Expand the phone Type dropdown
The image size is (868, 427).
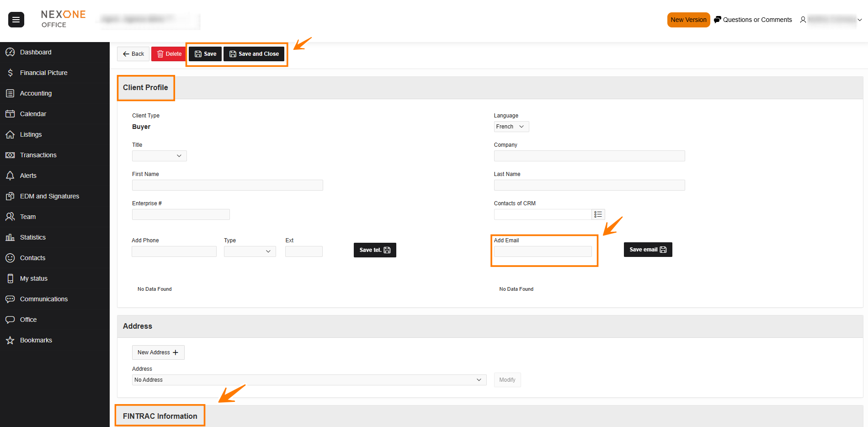click(250, 251)
